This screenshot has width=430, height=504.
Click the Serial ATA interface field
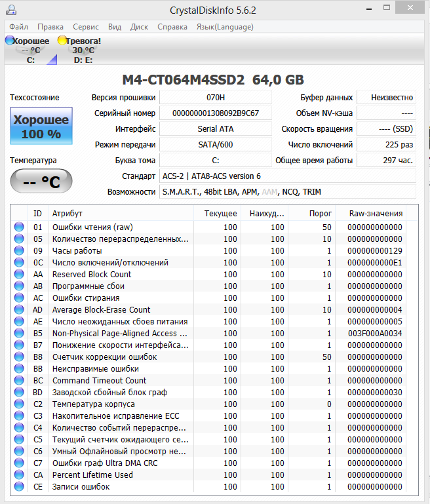click(x=216, y=129)
